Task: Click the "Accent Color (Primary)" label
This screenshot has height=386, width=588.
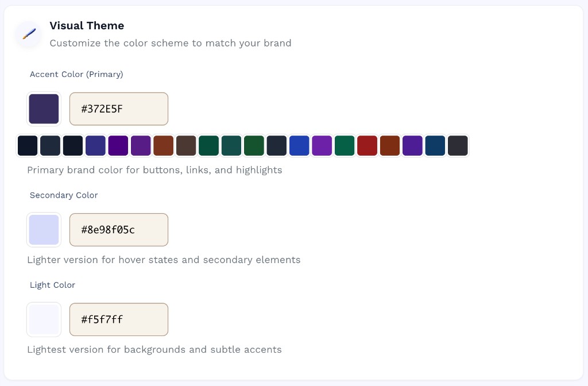Action: (x=76, y=74)
